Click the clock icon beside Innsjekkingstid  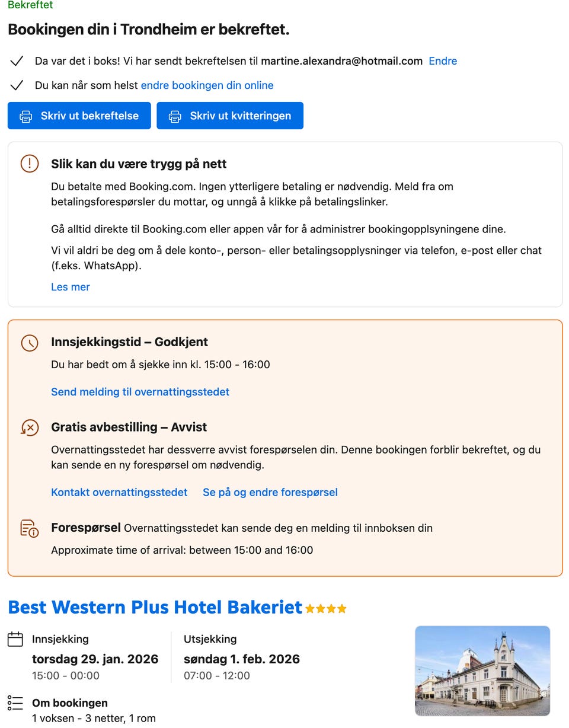click(x=30, y=343)
